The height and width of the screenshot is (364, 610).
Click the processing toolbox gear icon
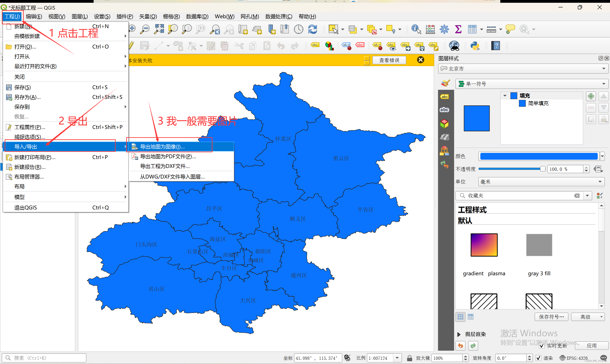(444, 29)
